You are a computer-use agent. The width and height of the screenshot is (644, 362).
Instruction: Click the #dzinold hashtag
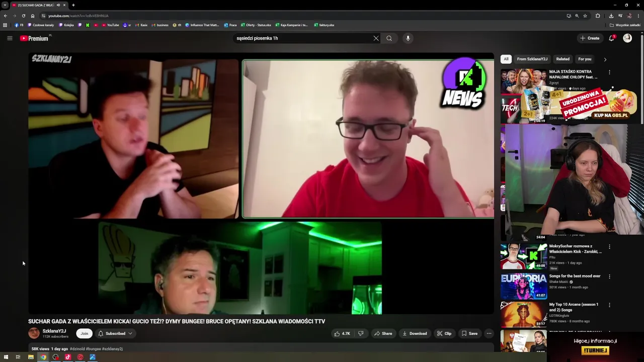click(x=77, y=348)
